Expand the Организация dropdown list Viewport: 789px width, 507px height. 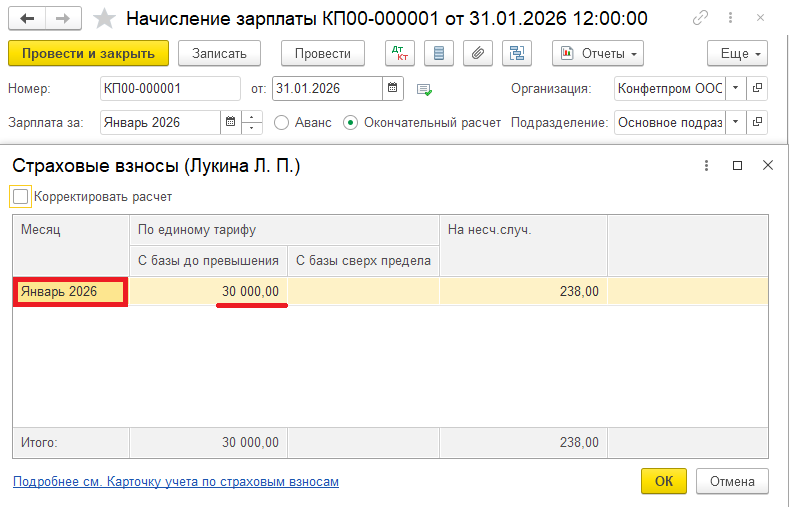point(736,88)
